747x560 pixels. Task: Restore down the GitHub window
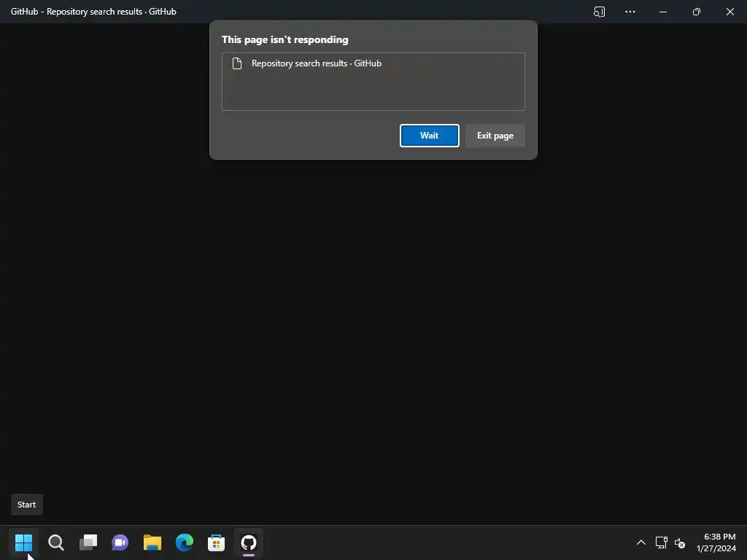697,12
